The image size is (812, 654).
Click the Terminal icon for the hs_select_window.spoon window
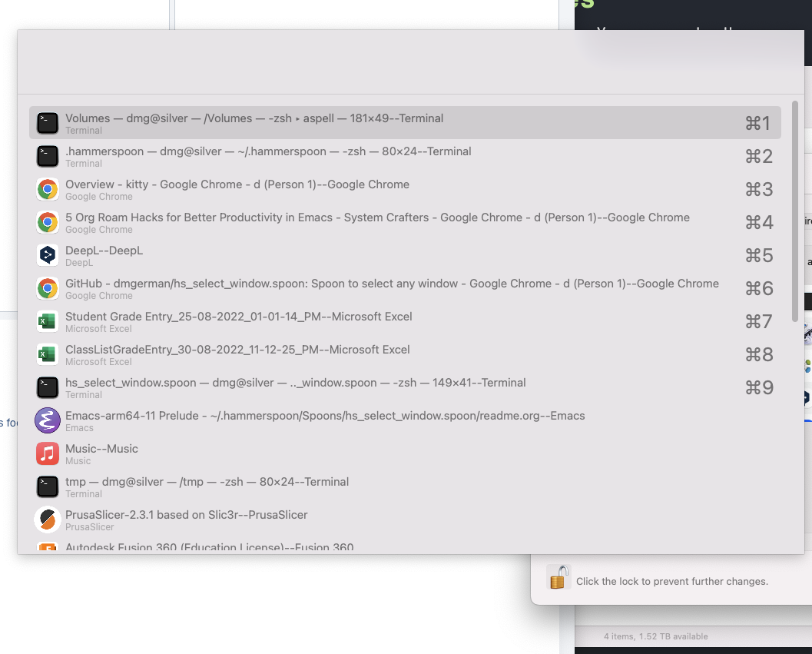(47, 387)
